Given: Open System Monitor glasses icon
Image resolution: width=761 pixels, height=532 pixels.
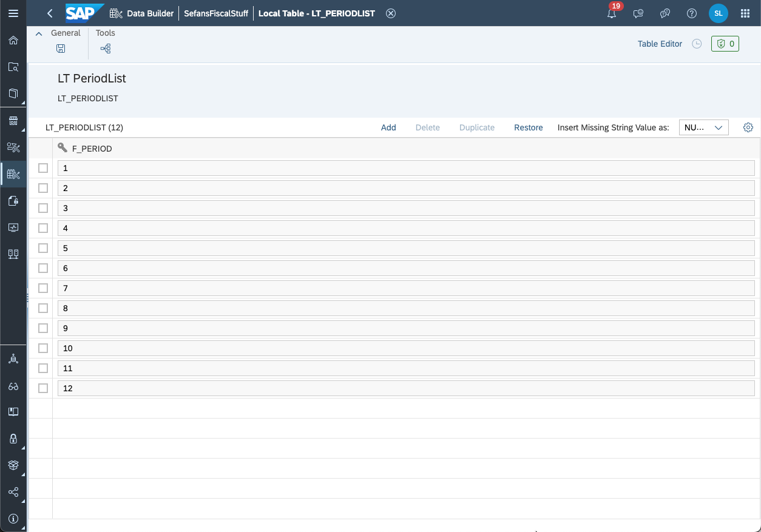Looking at the screenshot, I should [x=13, y=386].
